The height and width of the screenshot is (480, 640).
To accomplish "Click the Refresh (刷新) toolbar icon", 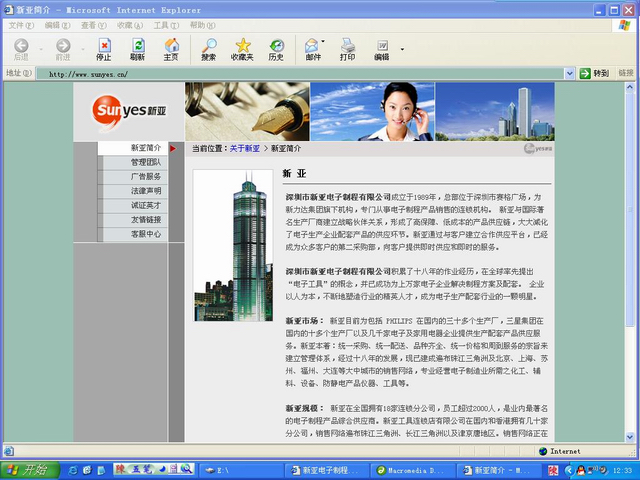I will tap(137, 47).
